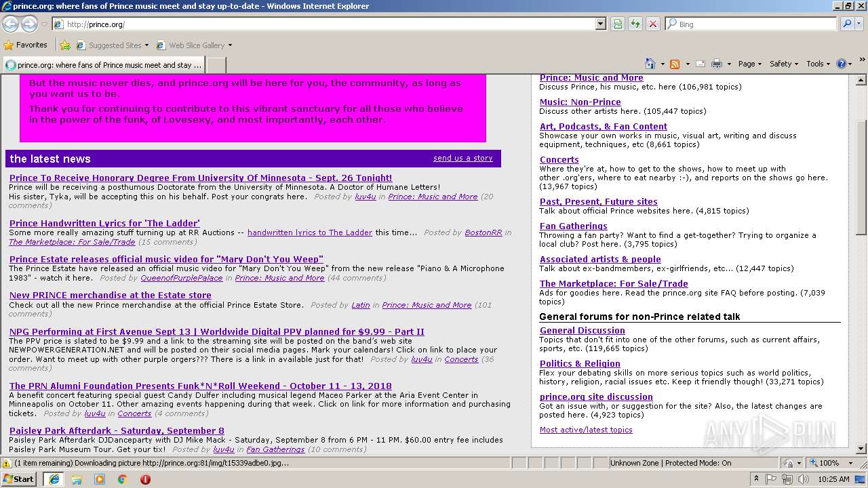Image resolution: width=868 pixels, height=488 pixels.
Task: Open 'Prince Handwritten Lyrics for The Ladder' story
Action: 104,223
